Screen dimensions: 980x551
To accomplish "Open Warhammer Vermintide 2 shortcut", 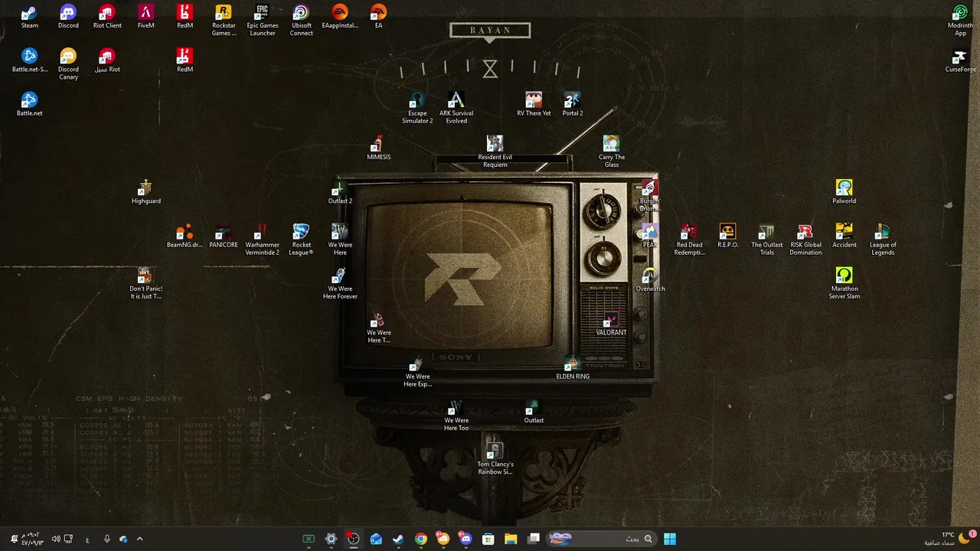I will (262, 240).
